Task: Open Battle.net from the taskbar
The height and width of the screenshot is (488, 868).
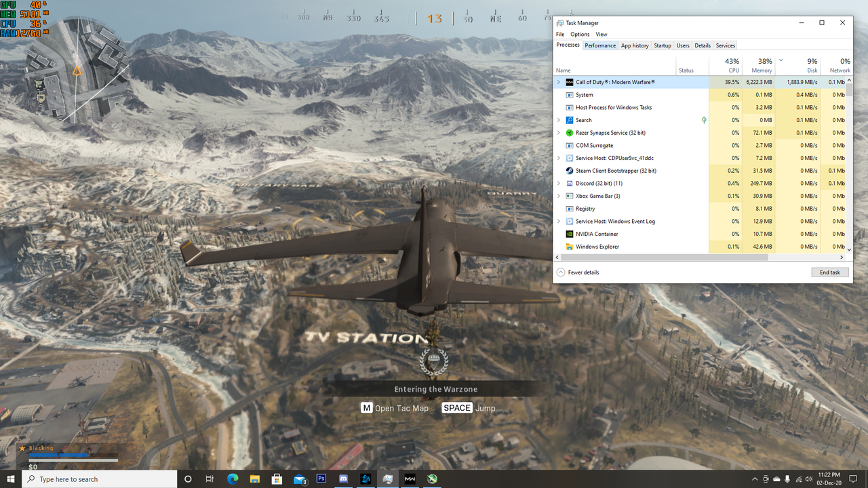Action: click(x=366, y=479)
